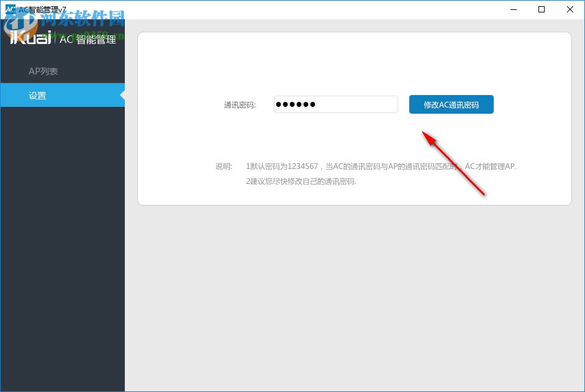585x392 pixels.
Task: Maximize the AC智能管理 window
Action: [542, 9]
